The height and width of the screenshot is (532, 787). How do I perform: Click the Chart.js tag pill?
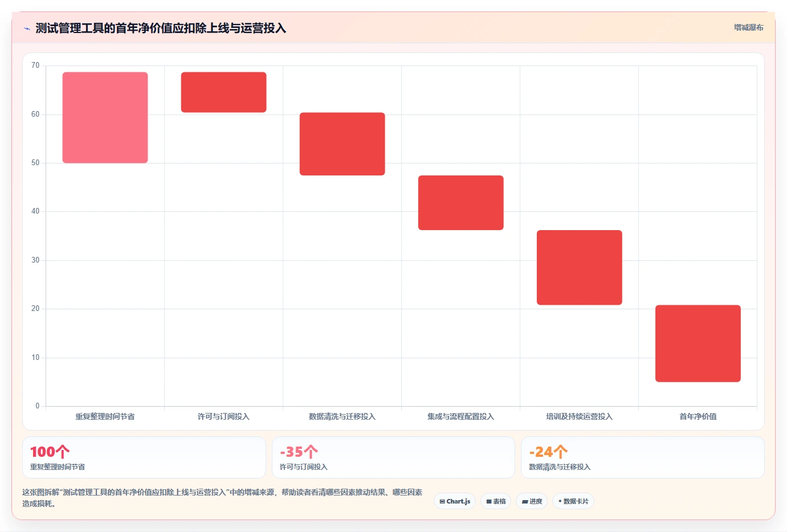click(455, 501)
